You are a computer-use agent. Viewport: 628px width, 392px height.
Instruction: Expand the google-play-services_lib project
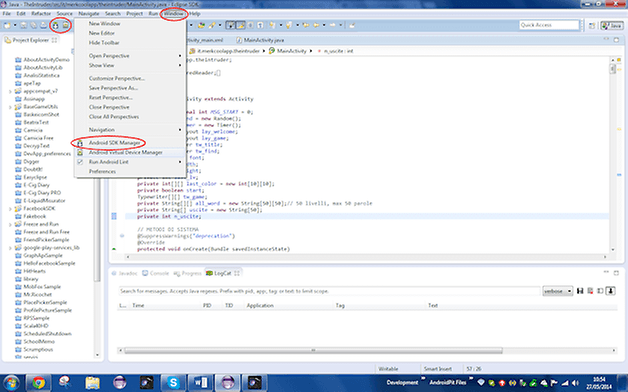click(x=10, y=248)
